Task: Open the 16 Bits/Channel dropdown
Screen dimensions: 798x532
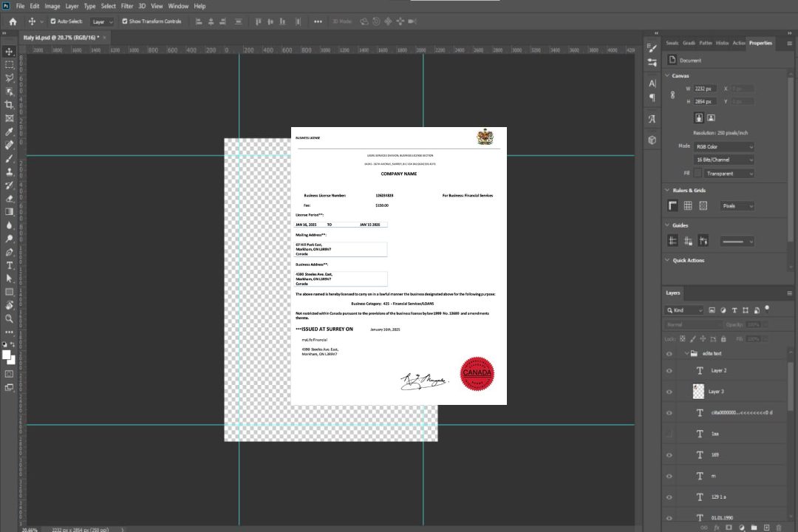Action: 723,160
